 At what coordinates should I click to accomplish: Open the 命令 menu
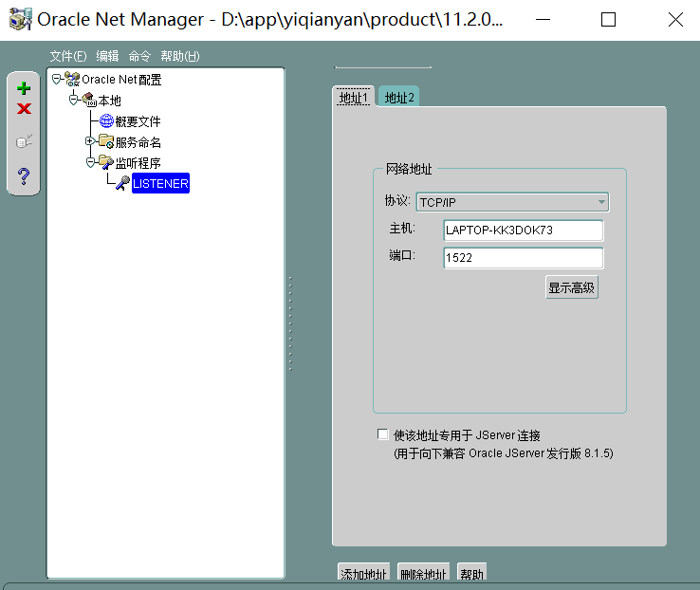point(139,56)
